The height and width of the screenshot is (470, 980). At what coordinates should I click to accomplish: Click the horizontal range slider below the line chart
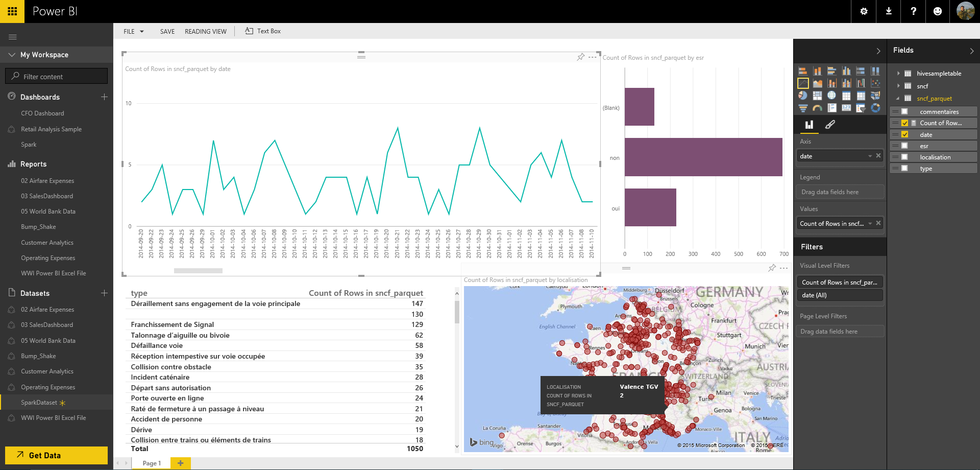point(198,270)
